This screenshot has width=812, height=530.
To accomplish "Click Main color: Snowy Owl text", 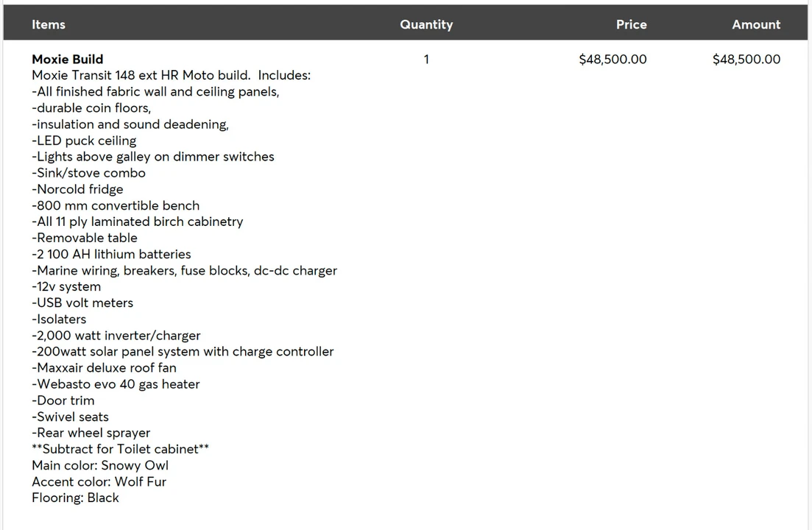I will click(x=100, y=465).
